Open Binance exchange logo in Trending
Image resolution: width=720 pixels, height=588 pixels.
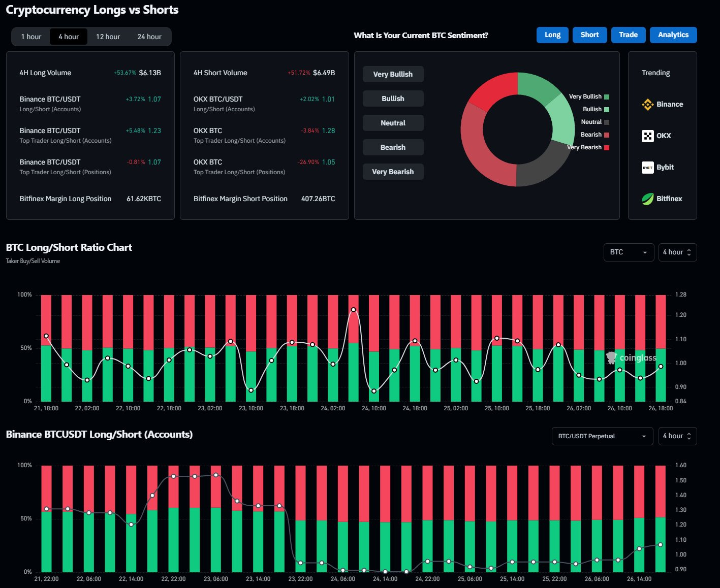(x=647, y=105)
